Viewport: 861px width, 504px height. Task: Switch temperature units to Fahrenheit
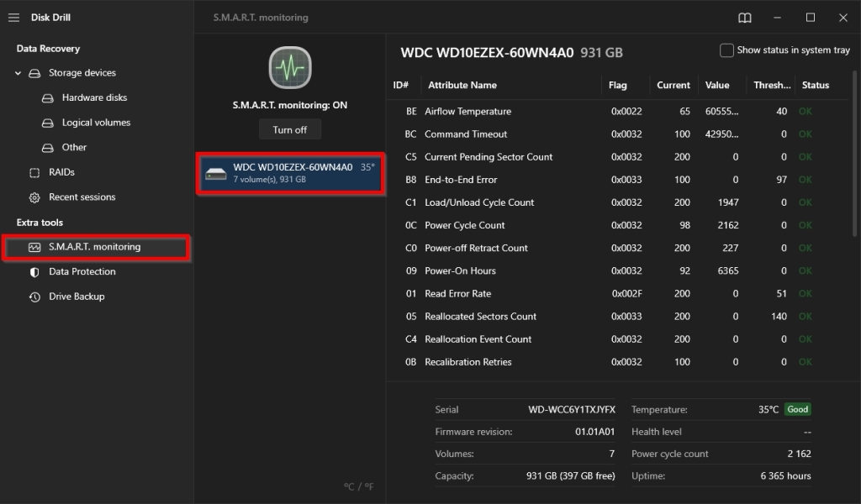tap(369, 486)
